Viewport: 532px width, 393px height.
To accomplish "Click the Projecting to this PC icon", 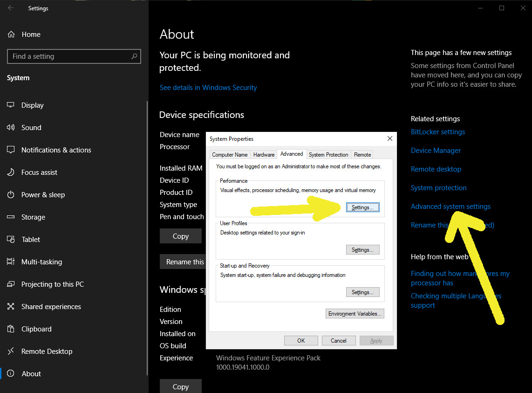I will [11, 284].
